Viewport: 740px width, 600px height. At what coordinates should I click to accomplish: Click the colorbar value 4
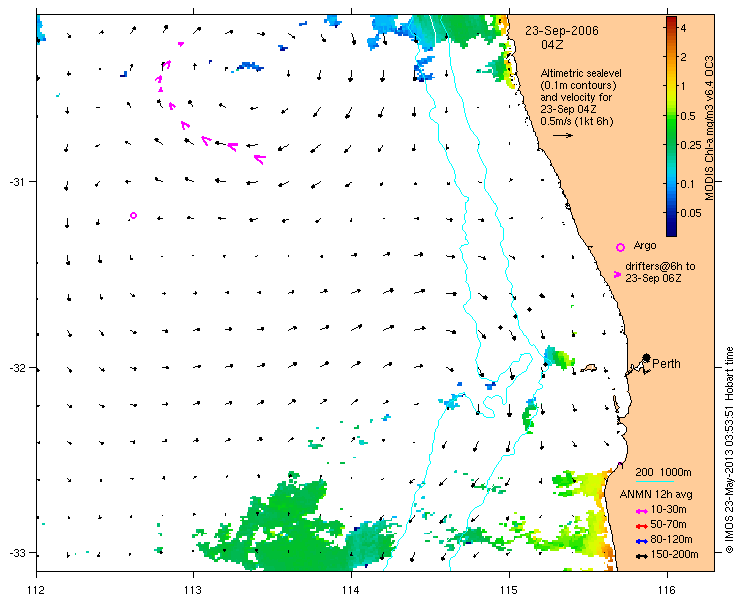click(683, 28)
